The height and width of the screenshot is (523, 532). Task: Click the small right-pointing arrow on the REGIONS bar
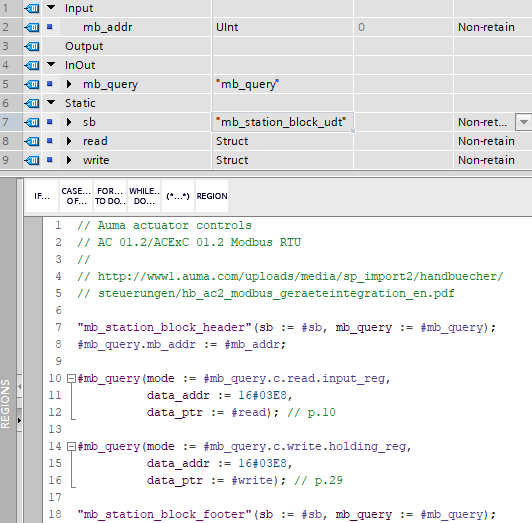[19, 421]
